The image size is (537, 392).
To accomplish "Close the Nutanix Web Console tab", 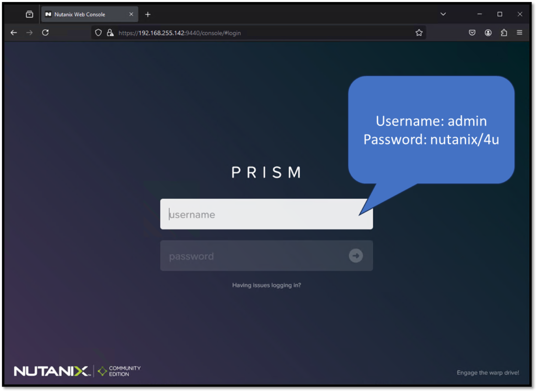I will (131, 14).
